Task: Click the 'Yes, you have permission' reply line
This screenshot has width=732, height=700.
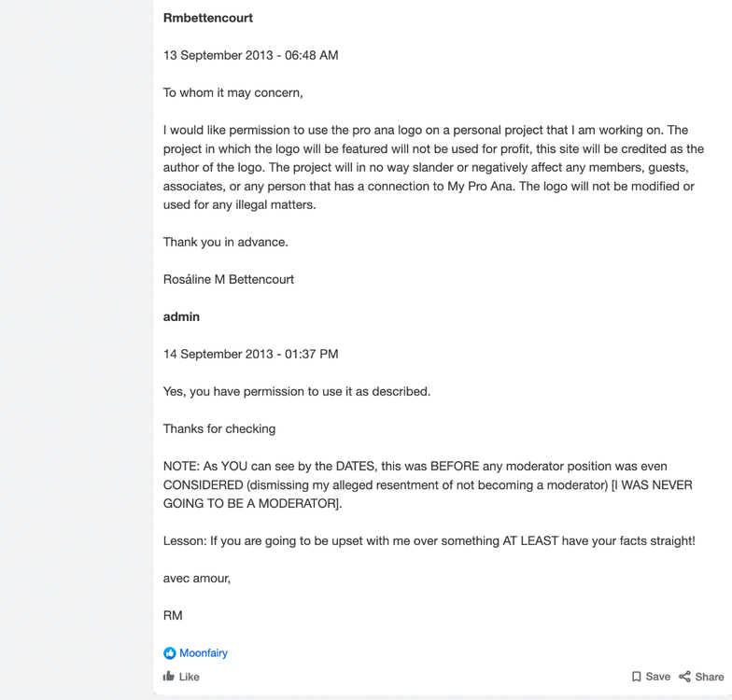Action: coord(297,392)
